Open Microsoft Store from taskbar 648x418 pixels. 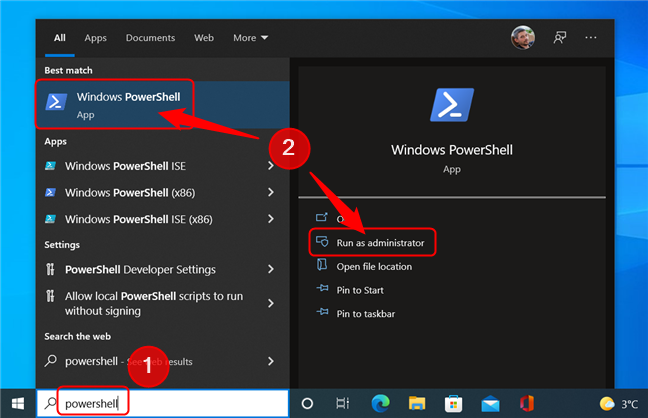point(453,404)
